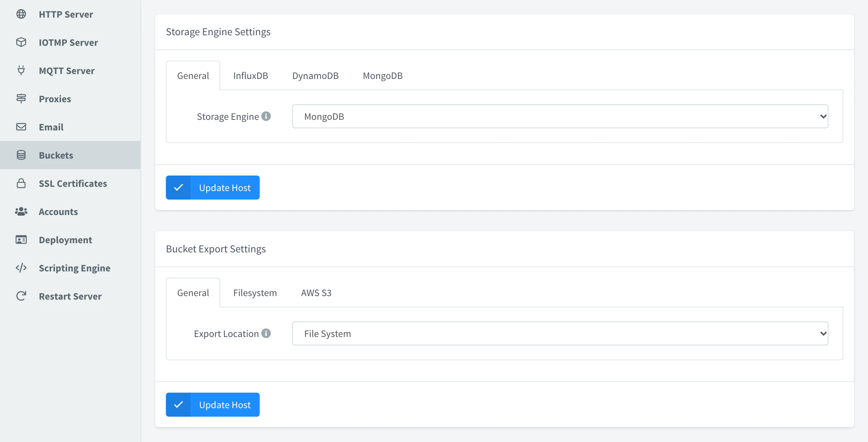The width and height of the screenshot is (868, 442).
Task: Click the signpost icon beside Proxies
Action: pyautogui.click(x=21, y=99)
